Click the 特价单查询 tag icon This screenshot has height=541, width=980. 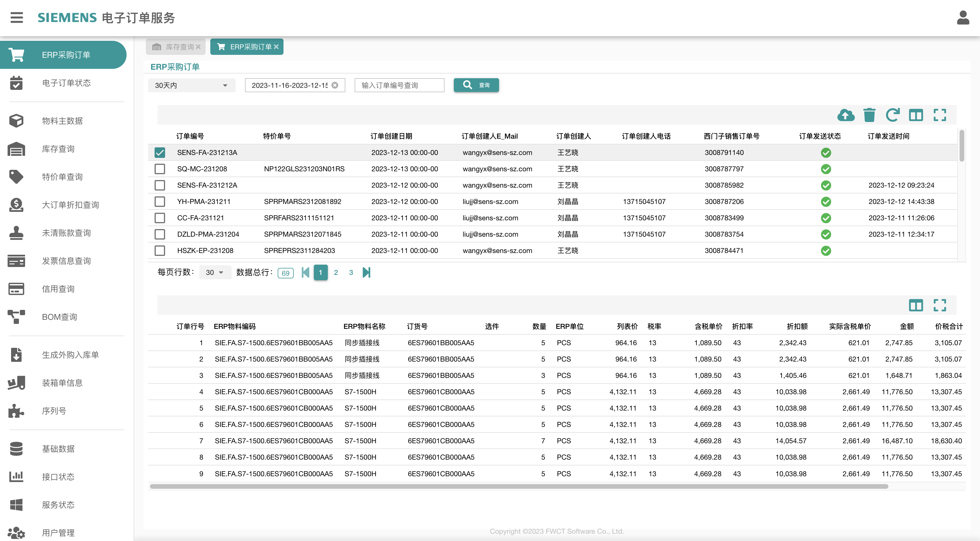click(16, 177)
